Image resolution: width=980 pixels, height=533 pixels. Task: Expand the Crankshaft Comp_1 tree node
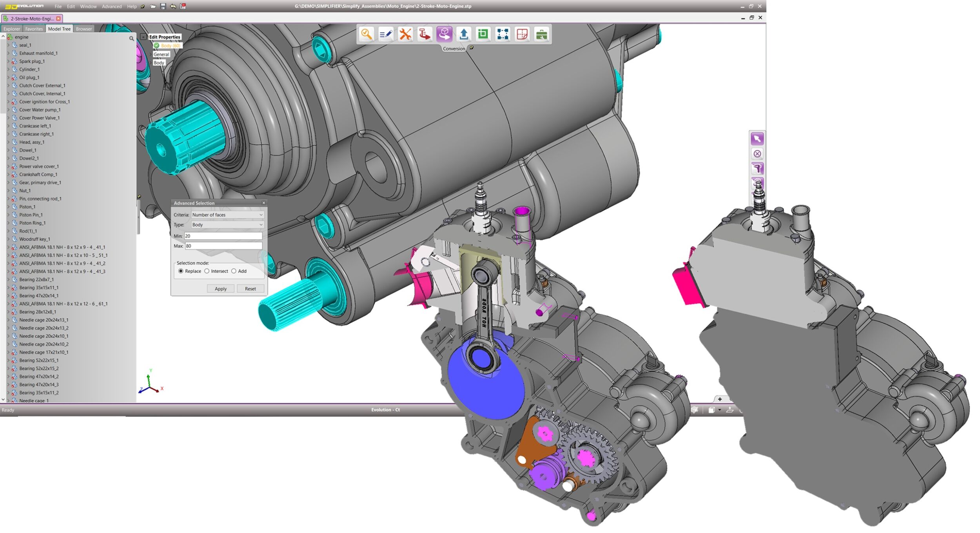click(x=8, y=175)
